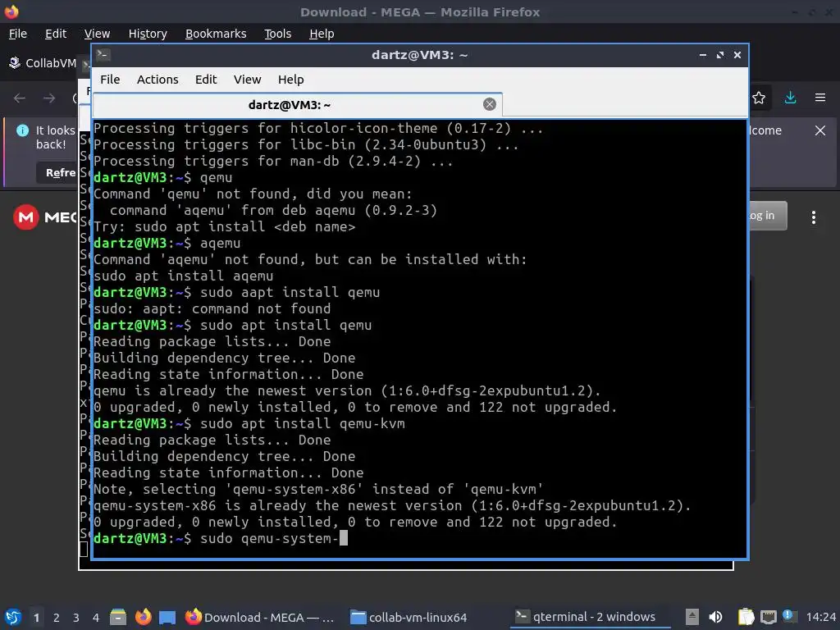Open Firefox Bookmarks menu
Image resolution: width=840 pixels, height=630 pixels.
click(216, 34)
